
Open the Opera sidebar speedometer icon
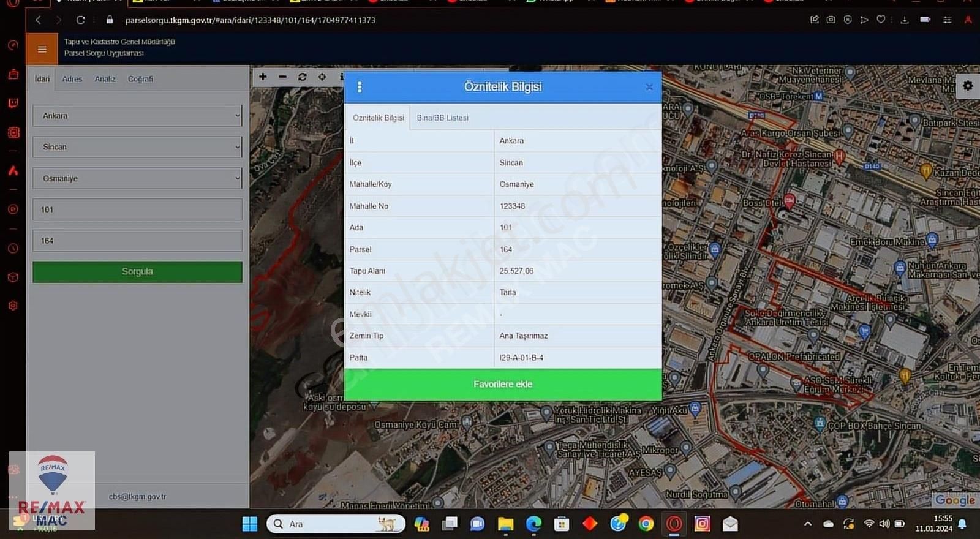click(x=13, y=45)
